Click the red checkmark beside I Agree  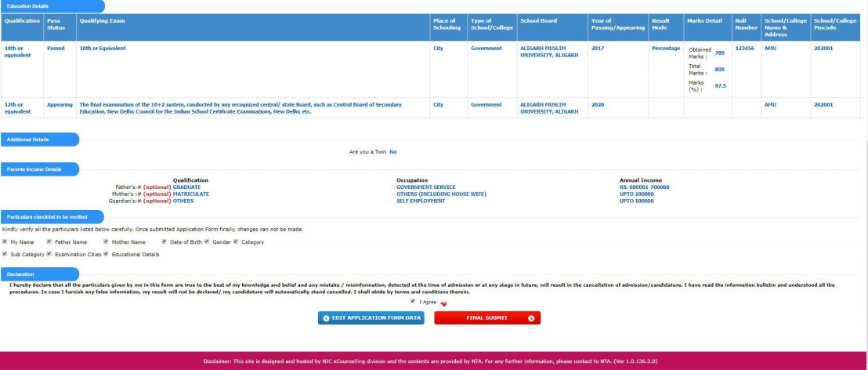point(443,303)
